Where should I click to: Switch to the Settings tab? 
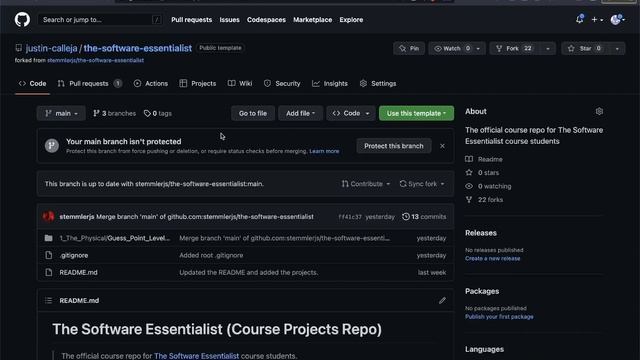tap(378, 83)
